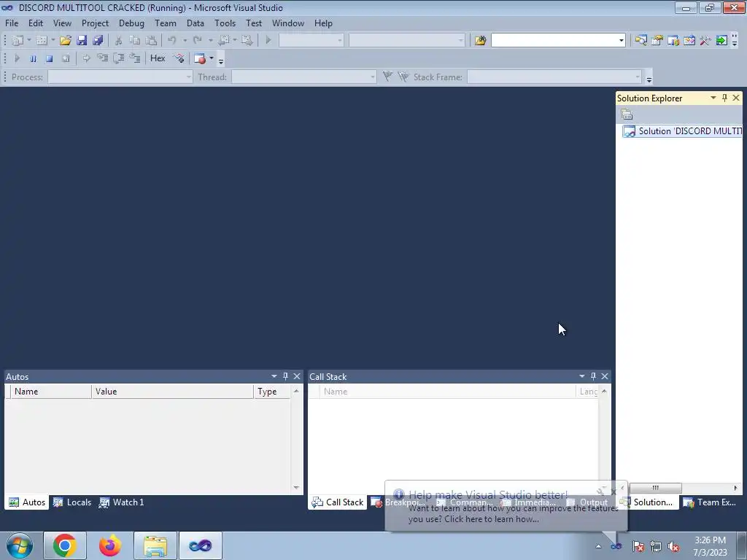Click the Help make Visual Studio better notification
Screen dimensions: 747x560
click(506, 506)
